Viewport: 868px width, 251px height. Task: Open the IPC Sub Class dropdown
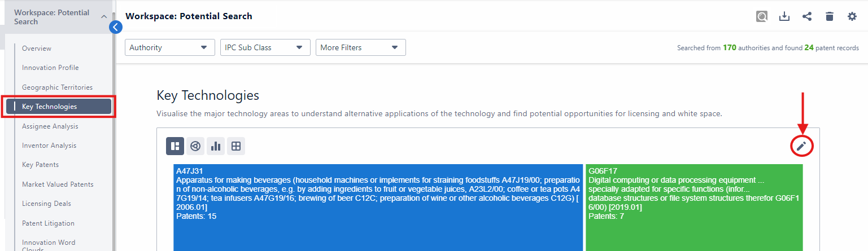(x=265, y=47)
